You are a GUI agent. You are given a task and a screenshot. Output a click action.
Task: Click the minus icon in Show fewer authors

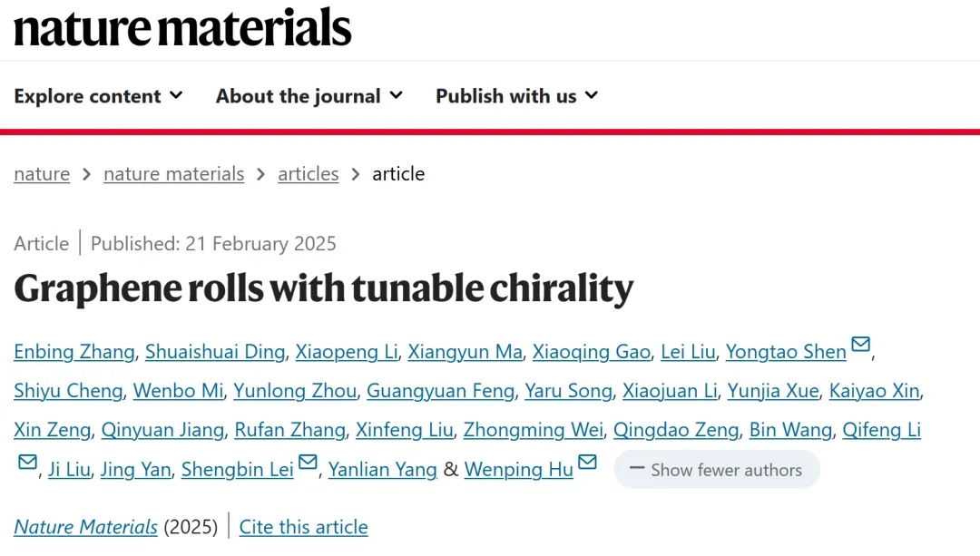pyautogui.click(x=637, y=468)
